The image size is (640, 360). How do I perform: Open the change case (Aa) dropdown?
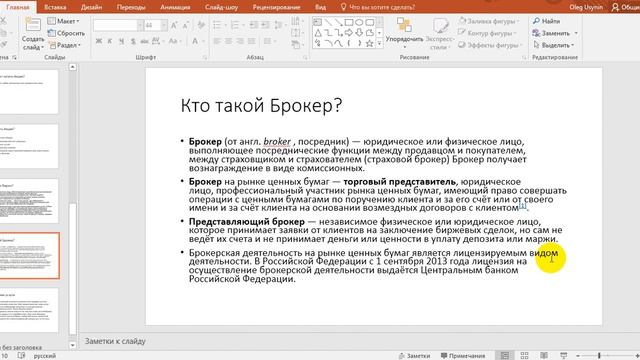coord(174,41)
